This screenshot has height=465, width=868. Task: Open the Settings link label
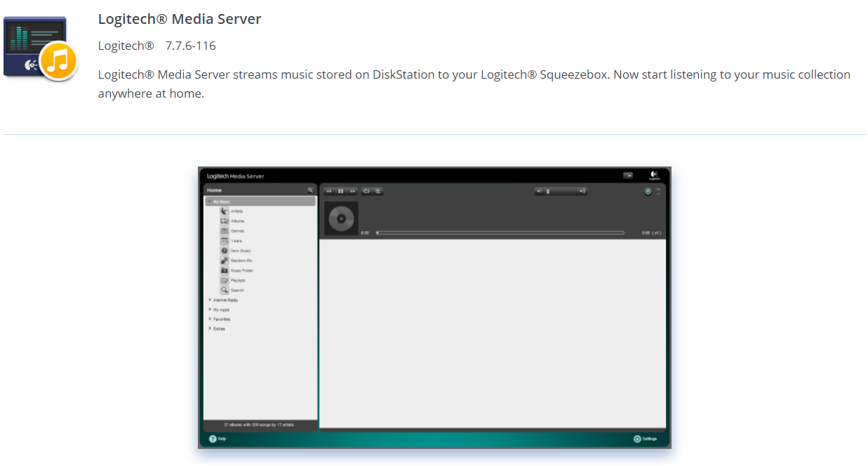click(650, 438)
